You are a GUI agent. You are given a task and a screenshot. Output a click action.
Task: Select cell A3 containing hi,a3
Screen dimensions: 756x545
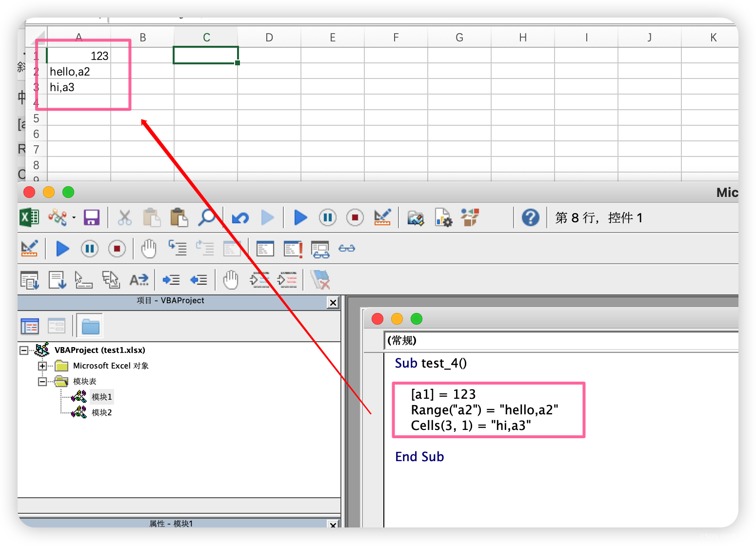79,87
